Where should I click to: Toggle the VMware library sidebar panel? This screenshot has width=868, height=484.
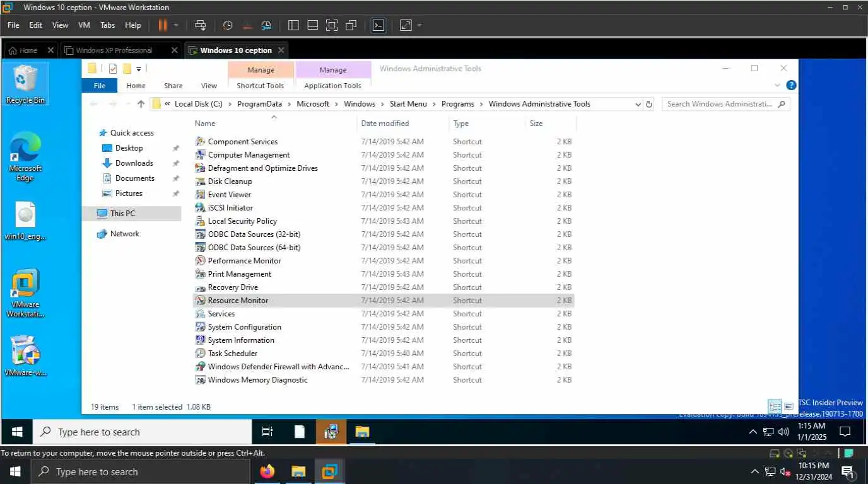coord(293,25)
